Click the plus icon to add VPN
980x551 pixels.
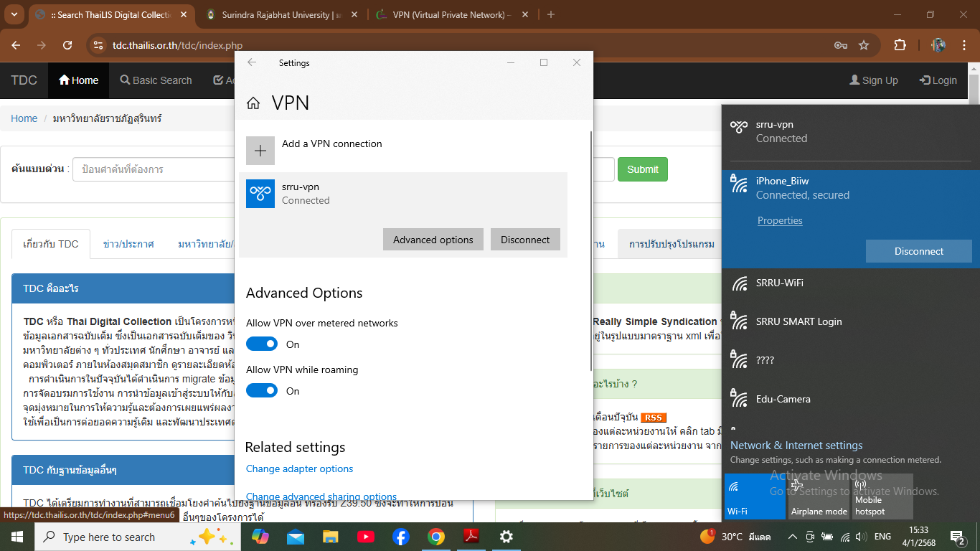click(x=260, y=151)
